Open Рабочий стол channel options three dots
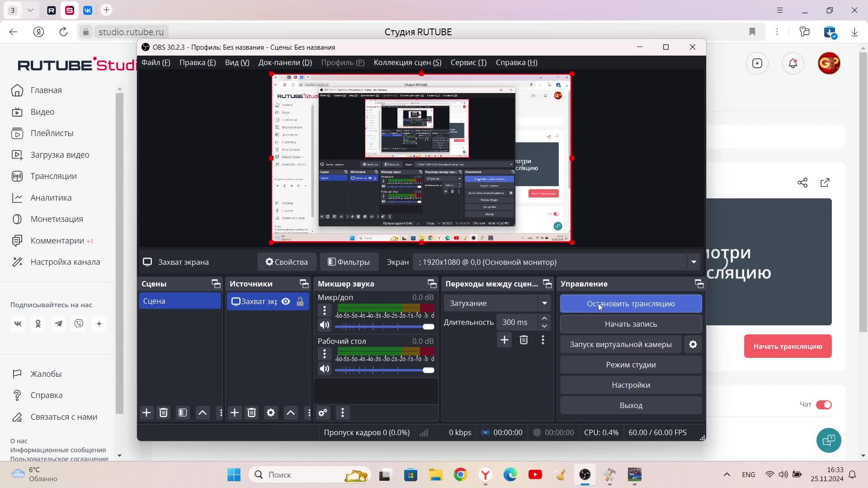 tap(324, 354)
